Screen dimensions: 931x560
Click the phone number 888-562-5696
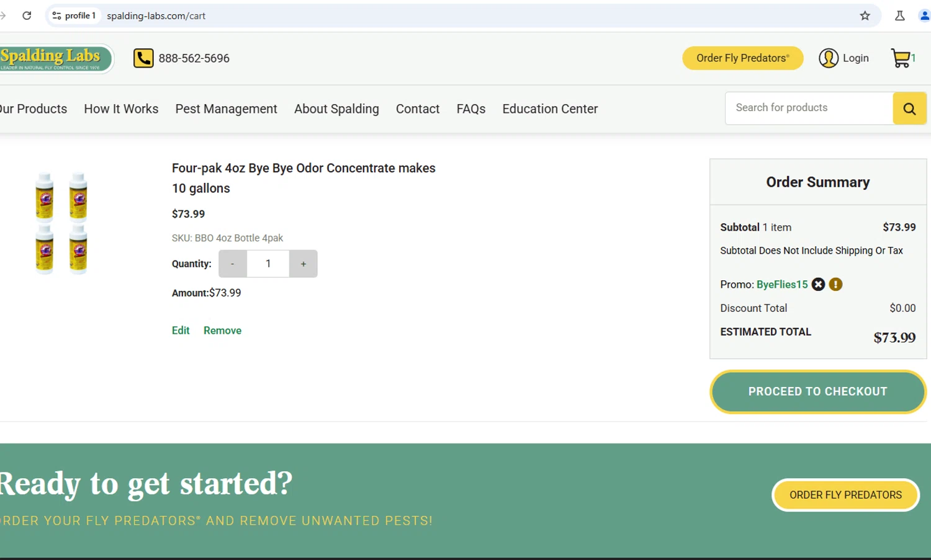194,58
